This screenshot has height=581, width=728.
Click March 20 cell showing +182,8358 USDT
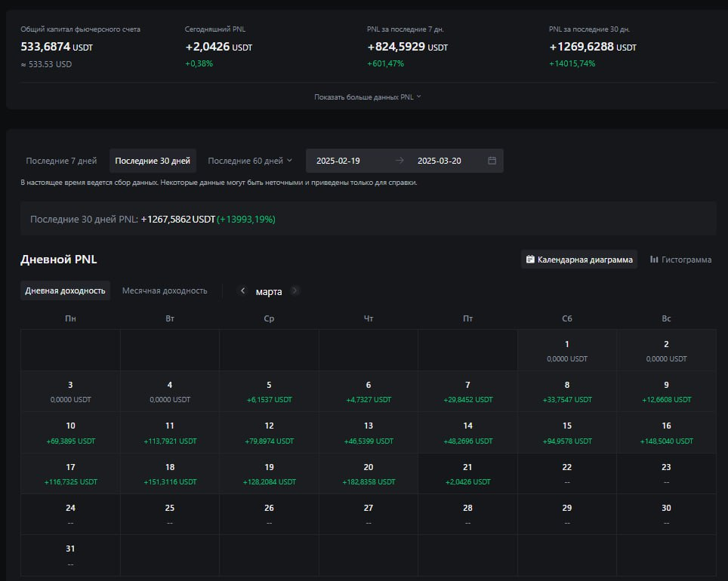[x=369, y=474]
